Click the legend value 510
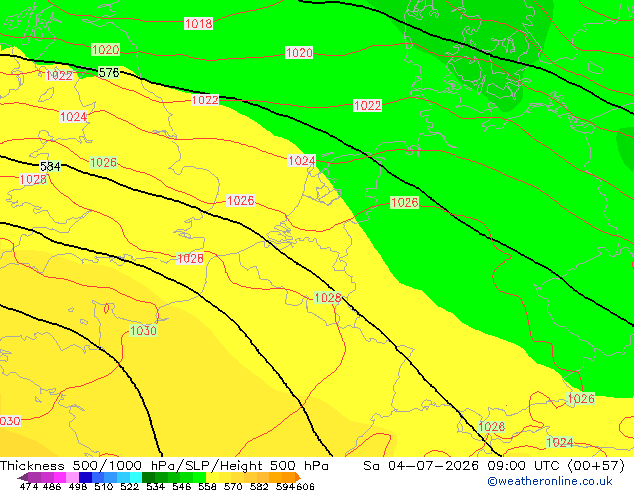Image resolution: width=634 pixels, height=490 pixels. click(104, 486)
